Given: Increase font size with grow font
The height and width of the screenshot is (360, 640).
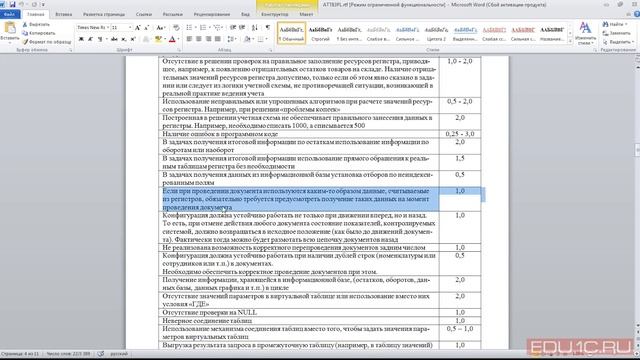Looking at the screenshot, I should coord(138,27).
